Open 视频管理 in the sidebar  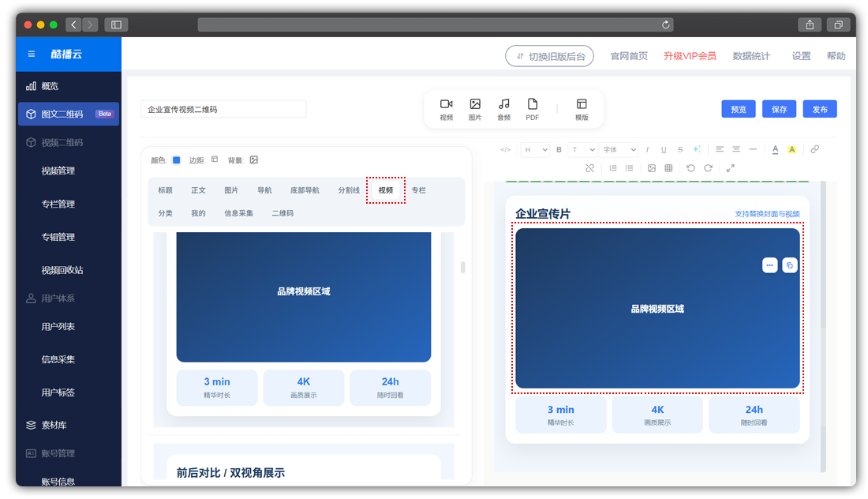[x=58, y=171]
